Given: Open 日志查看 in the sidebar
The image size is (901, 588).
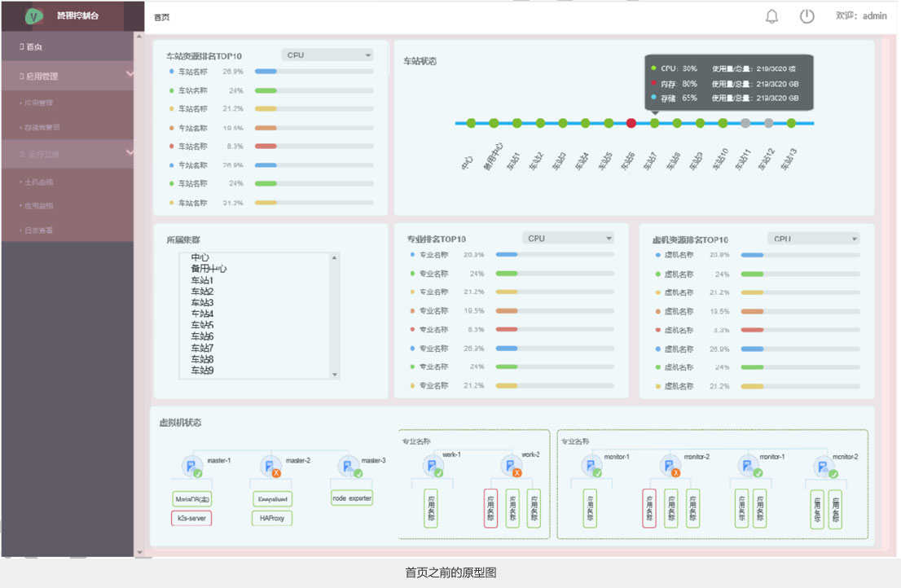Looking at the screenshot, I should coord(39,230).
